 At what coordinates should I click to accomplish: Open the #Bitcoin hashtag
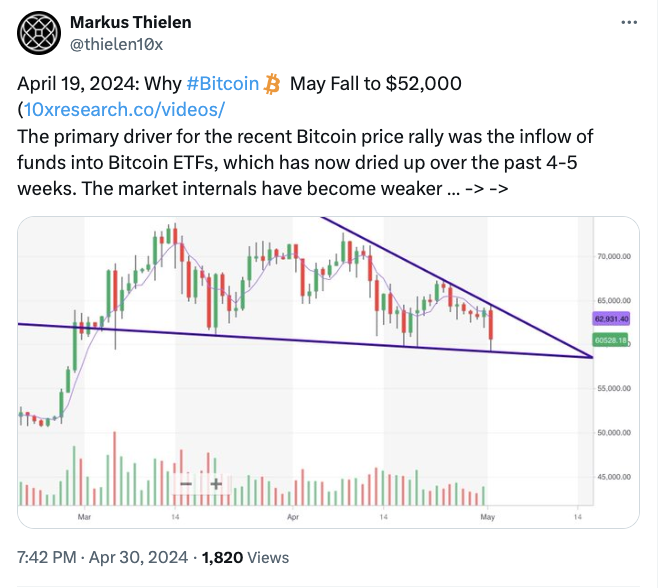pos(222,83)
